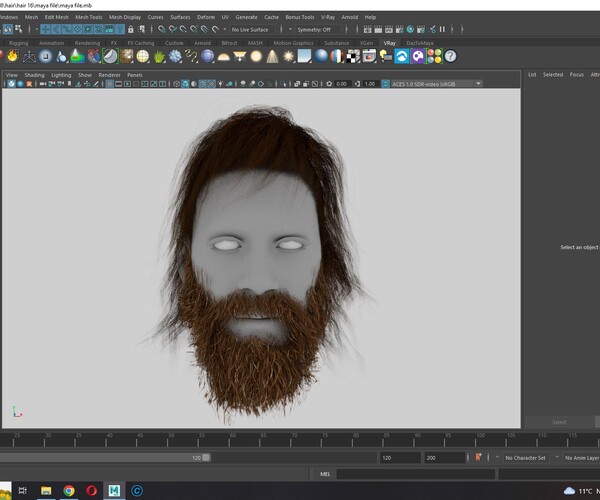Click the V-Ray spotlight cone shelf icon
This screenshot has height=500, width=600.
click(x=272, y=57)
